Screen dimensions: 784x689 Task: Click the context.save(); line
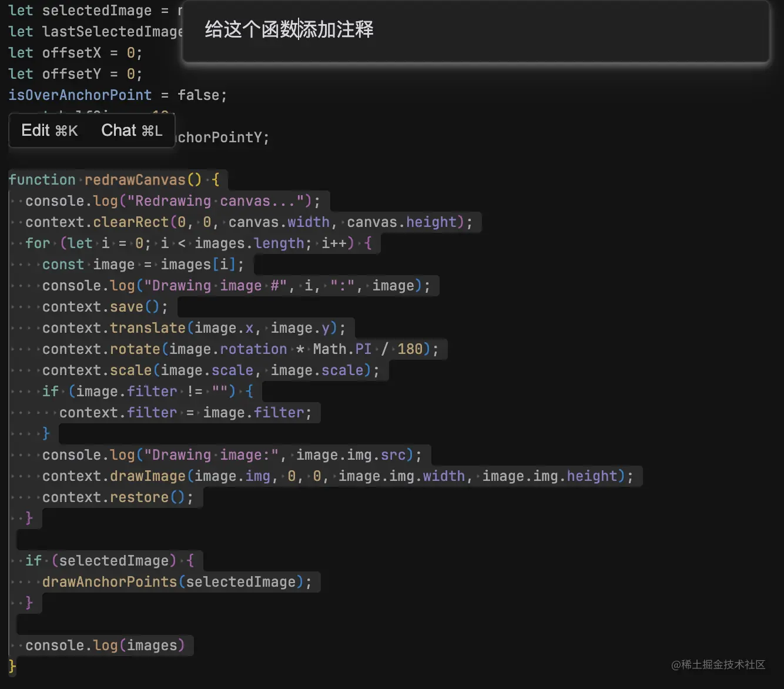105,307
